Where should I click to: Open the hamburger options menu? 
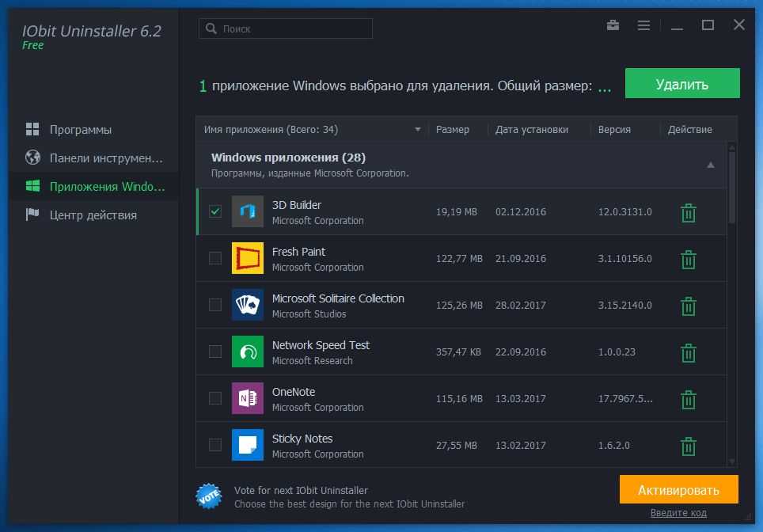point(643,25)
